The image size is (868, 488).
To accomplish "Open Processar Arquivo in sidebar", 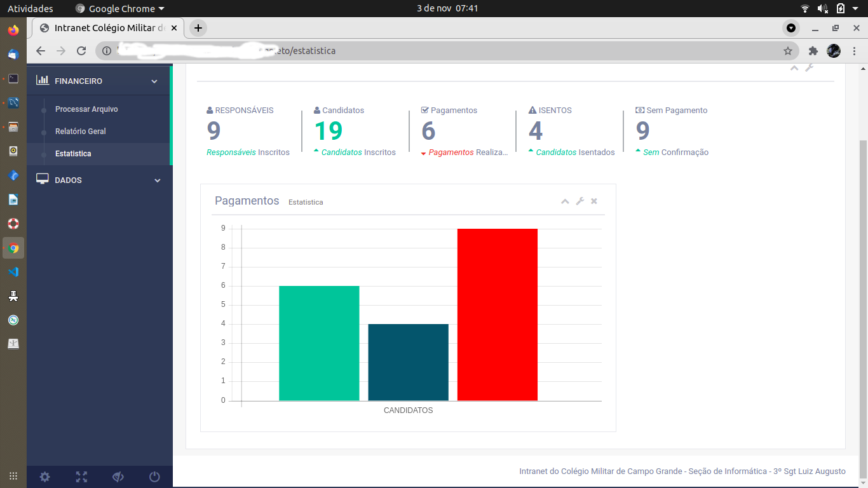I will click(x=86, y=109).
